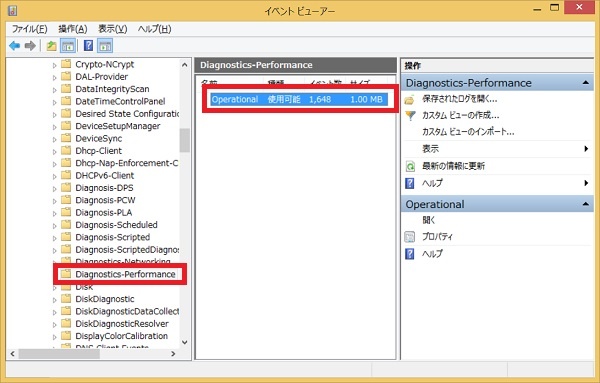This screenshot has height=383, width=600.
Task: Click the DisplayColorCalibration folder icon
Action: coord(66,335)
